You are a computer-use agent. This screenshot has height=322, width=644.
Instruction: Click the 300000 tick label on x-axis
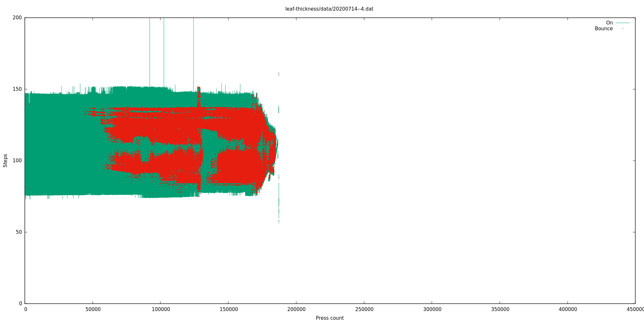click(432, 309)
